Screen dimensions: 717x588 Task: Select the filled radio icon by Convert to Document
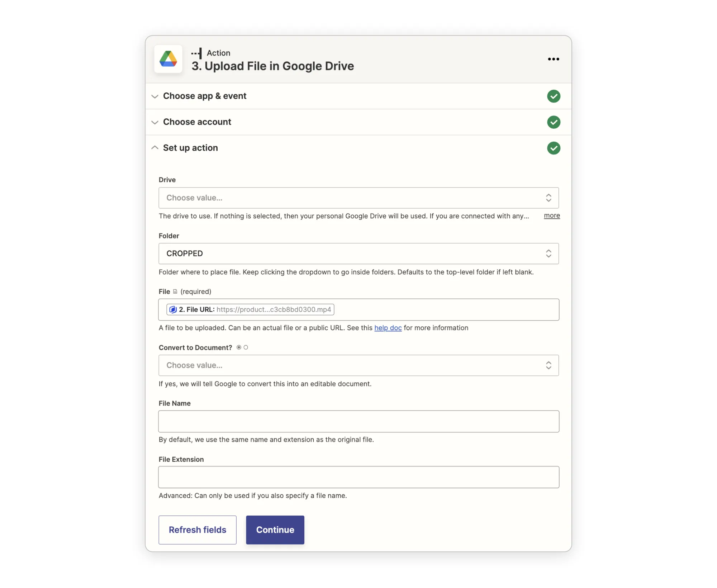(239, 347)
